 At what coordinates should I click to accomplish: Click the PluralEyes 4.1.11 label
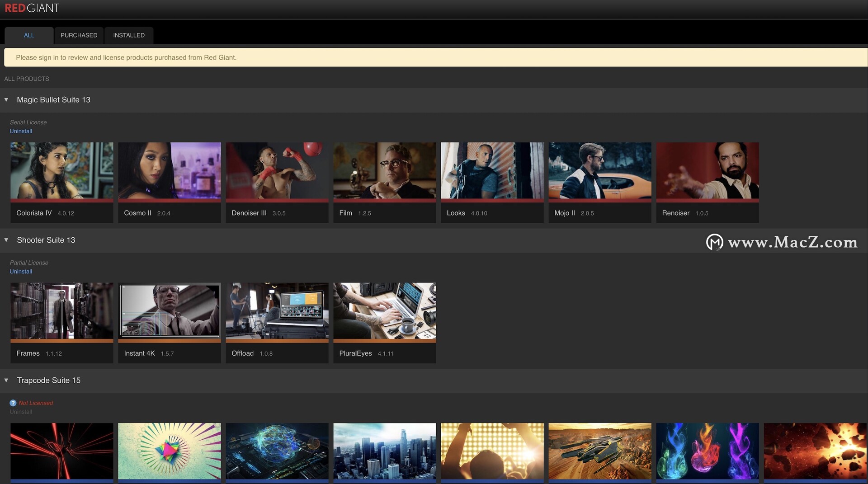pos(366,353)
